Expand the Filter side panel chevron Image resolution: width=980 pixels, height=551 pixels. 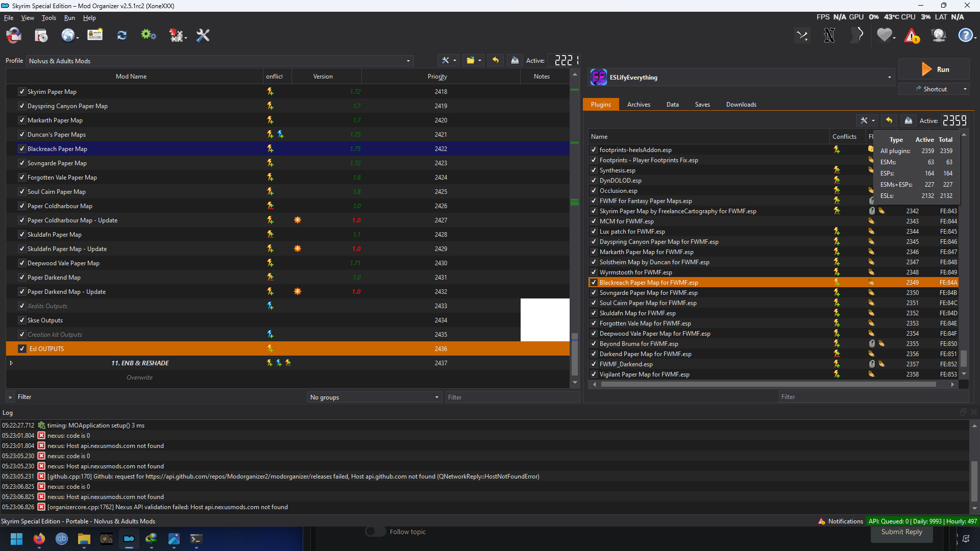(x=10, y=397)
